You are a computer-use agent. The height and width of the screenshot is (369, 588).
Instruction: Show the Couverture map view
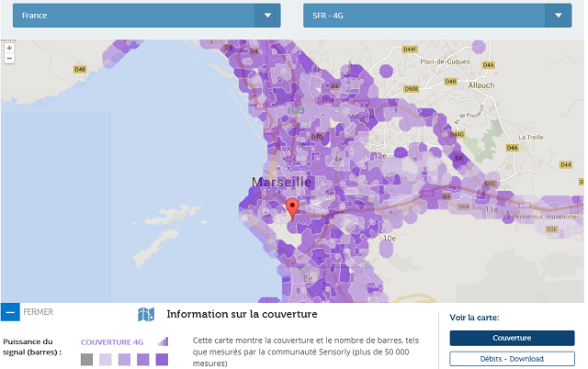point(512,338)
